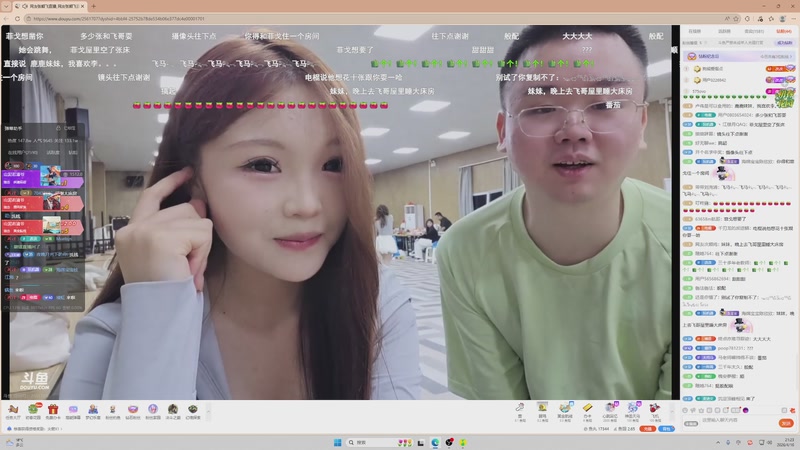
Task: Expand the quest reward notice under activity bar
Action: point(36,429)
